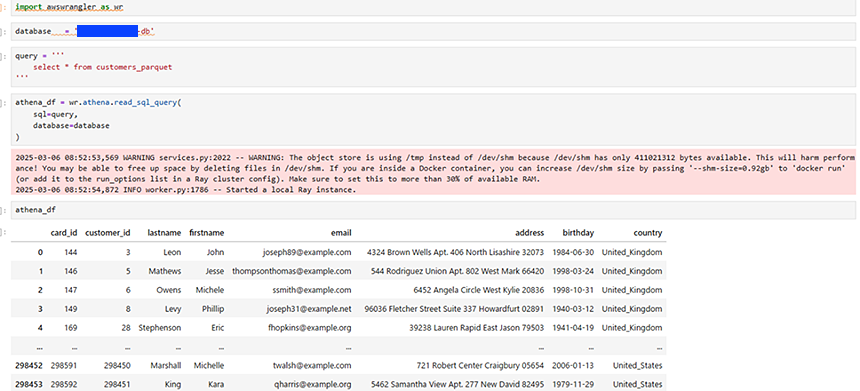
Task: Click the lastname cell Marshall
Action: click(165, 365)
